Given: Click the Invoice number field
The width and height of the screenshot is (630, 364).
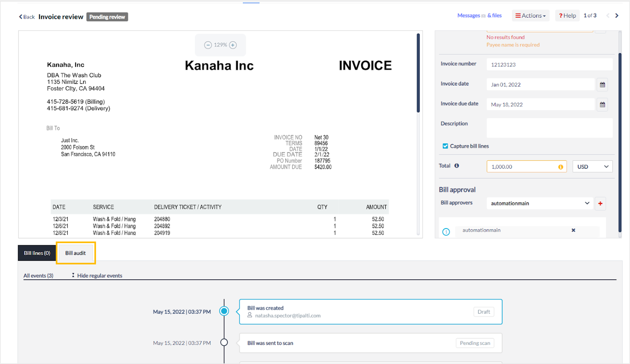Looking at the screenshot, I should pyautogui.click(x=549, y=64).
